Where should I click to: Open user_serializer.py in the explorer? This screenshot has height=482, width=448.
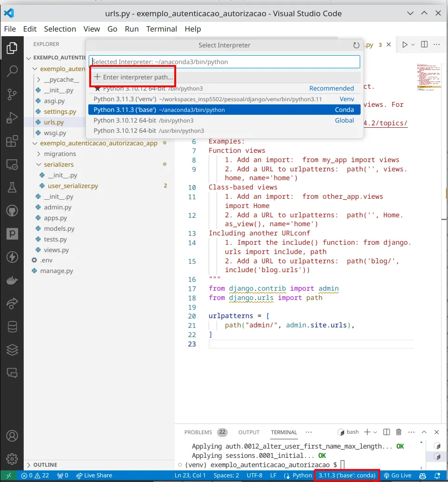[72, 186]
